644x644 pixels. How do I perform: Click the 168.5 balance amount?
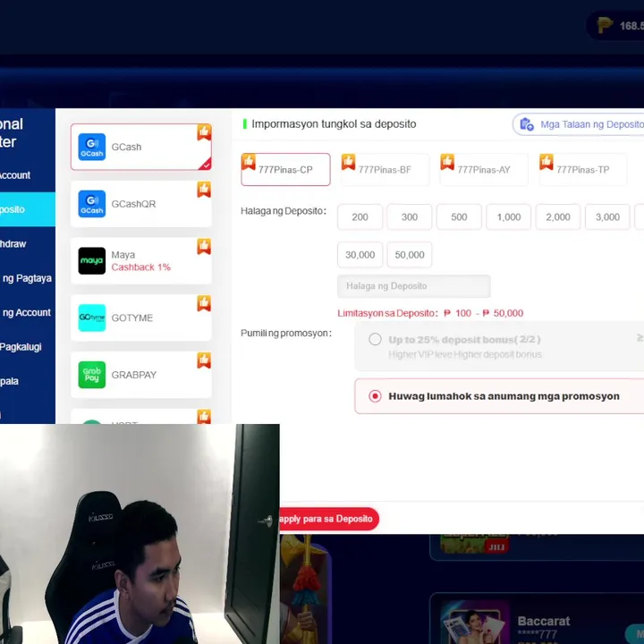[631, 26]
